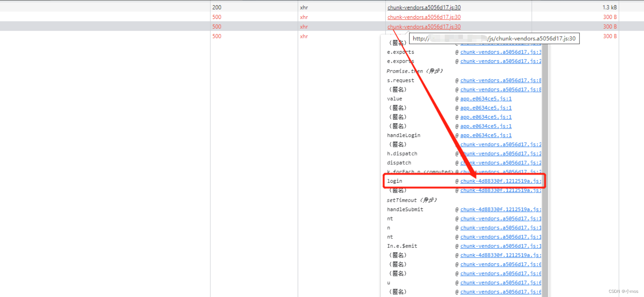Open the source link beside s.request
The image size is (644, 297).
pyautogui.click(x=501, y=81)
